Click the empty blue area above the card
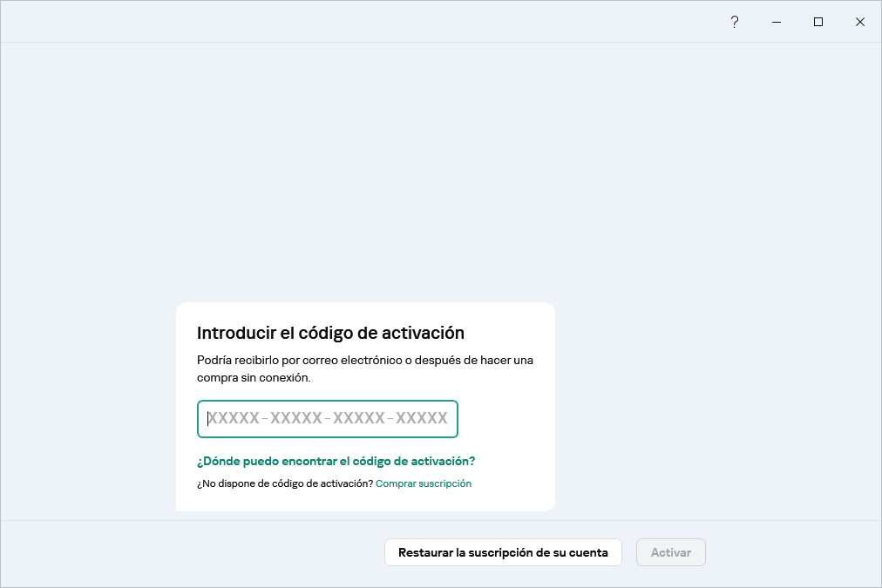The height and width of the screenshot is (588, 882). (366, 174)
